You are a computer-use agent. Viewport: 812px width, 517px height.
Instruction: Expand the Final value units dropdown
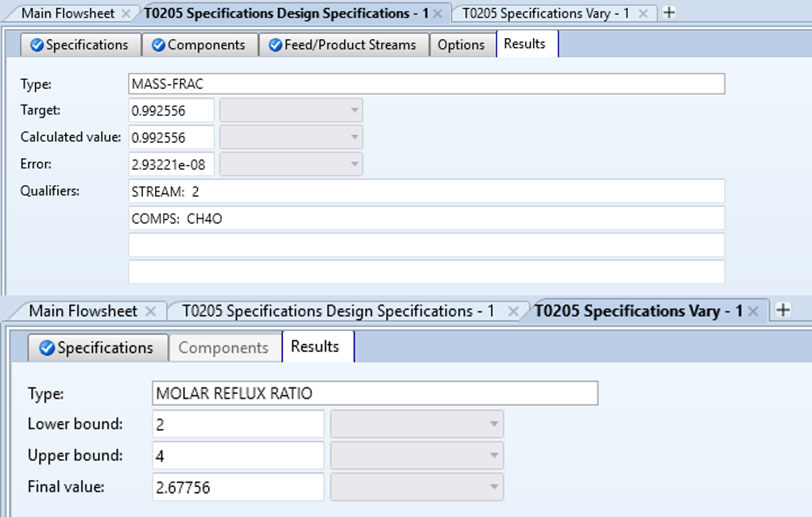[494, 487]
